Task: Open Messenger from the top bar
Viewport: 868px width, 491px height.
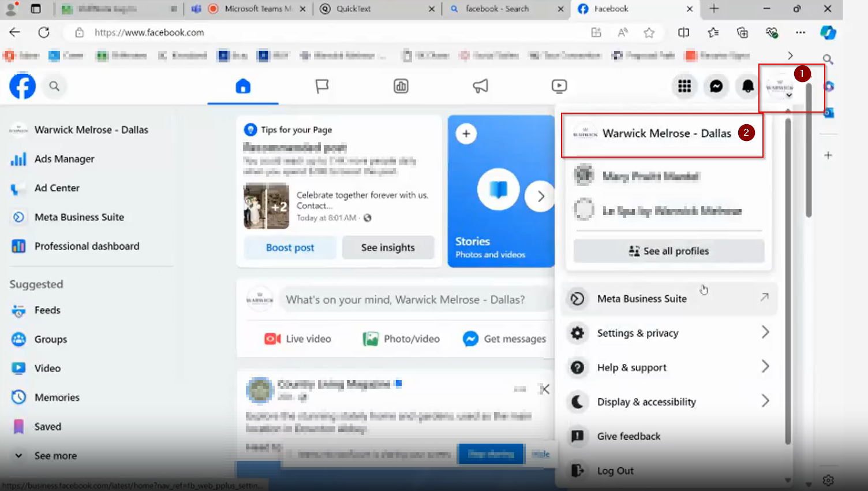Action: (x=716, y=86)
